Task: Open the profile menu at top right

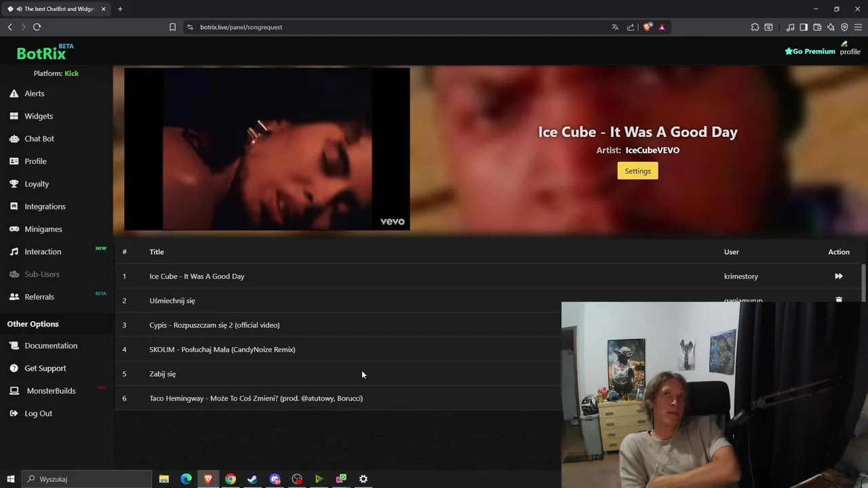Action: point(850,48)
